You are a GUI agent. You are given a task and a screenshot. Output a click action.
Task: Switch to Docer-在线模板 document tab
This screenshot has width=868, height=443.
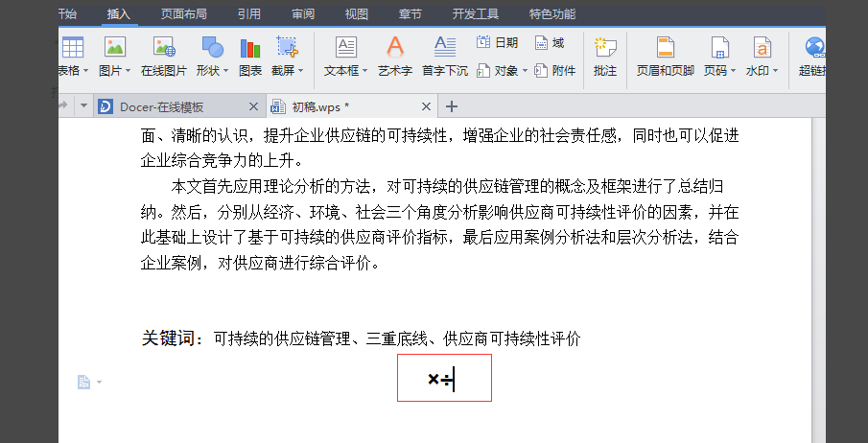pos(178,106)
